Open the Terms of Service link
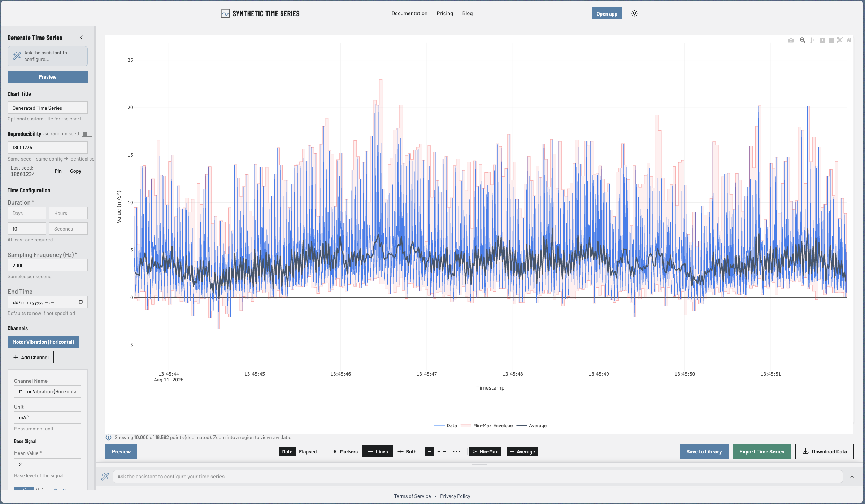This screenshot has height=504, width=865. click(412, 496)
